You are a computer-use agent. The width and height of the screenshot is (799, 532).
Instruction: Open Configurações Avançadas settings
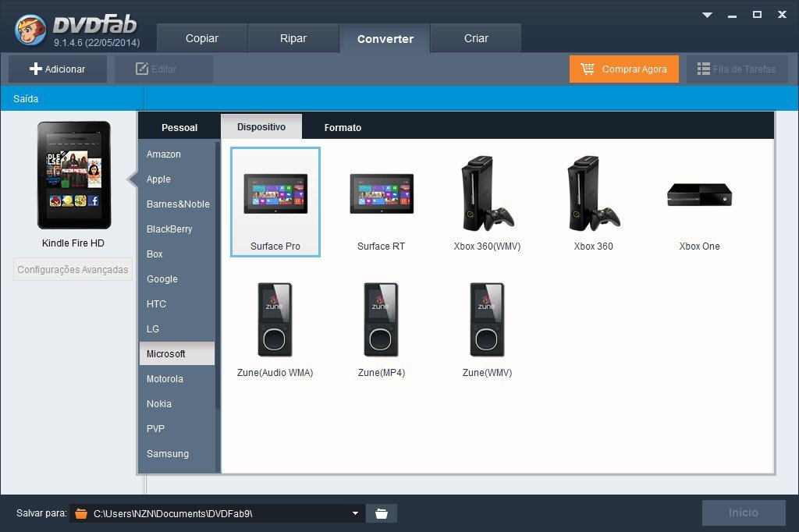(73, 270)
